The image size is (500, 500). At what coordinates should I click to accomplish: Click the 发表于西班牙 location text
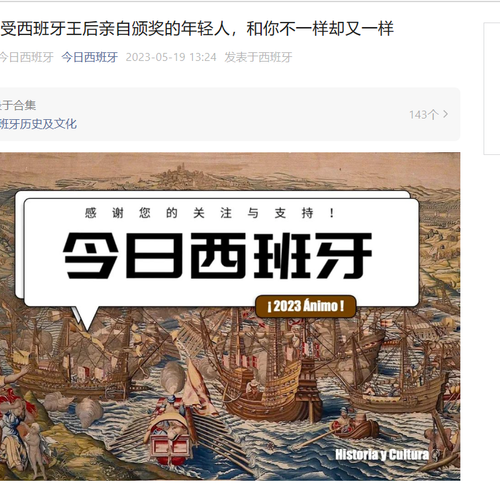[x=258, y=57]
